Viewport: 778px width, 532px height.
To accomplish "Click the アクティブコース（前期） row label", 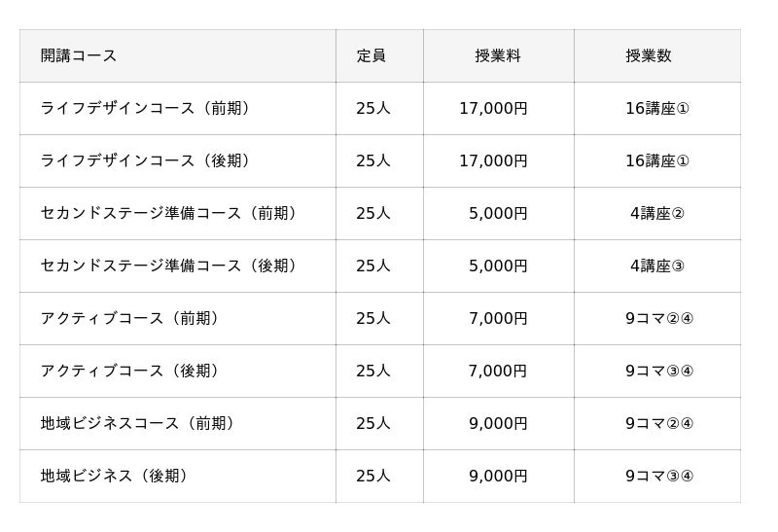I will point(132,319).
